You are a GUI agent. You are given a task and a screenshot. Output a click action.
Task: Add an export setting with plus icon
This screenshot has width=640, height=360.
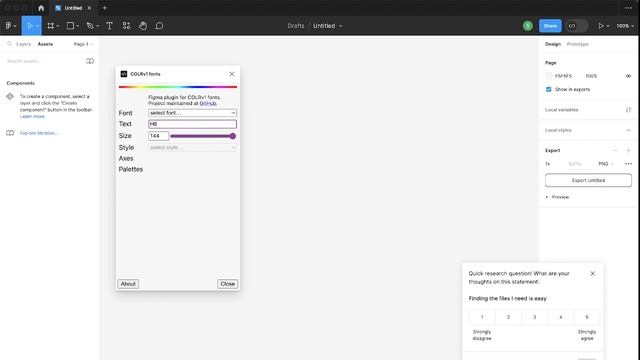tap(628, 150)
